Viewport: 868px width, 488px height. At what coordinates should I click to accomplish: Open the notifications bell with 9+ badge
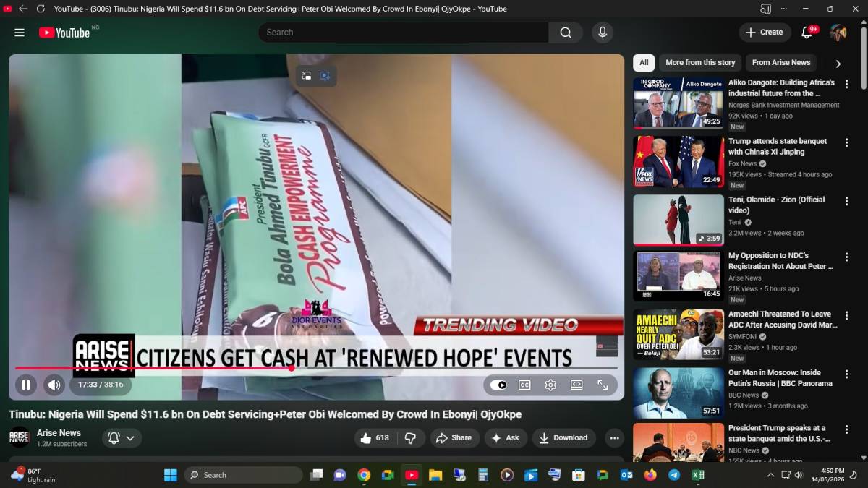coord(807,33)
